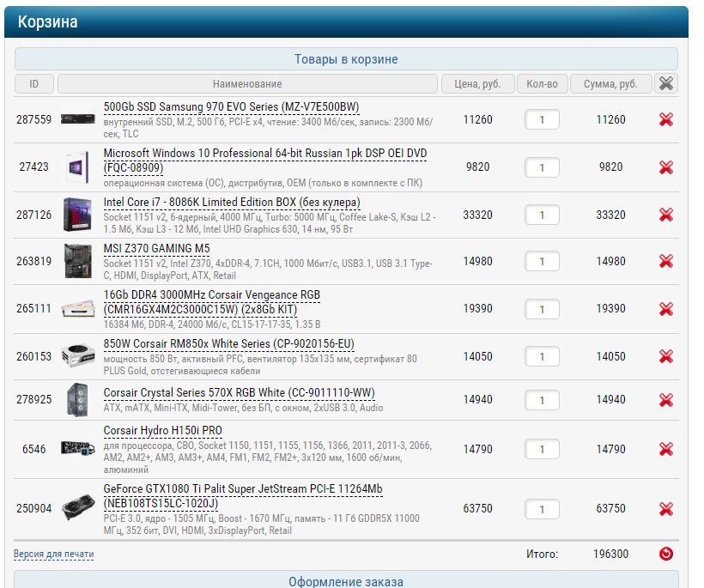This screenshot has width=704, height=588.
Task: Click the Сумма, руб. column header
Action: 610,83
